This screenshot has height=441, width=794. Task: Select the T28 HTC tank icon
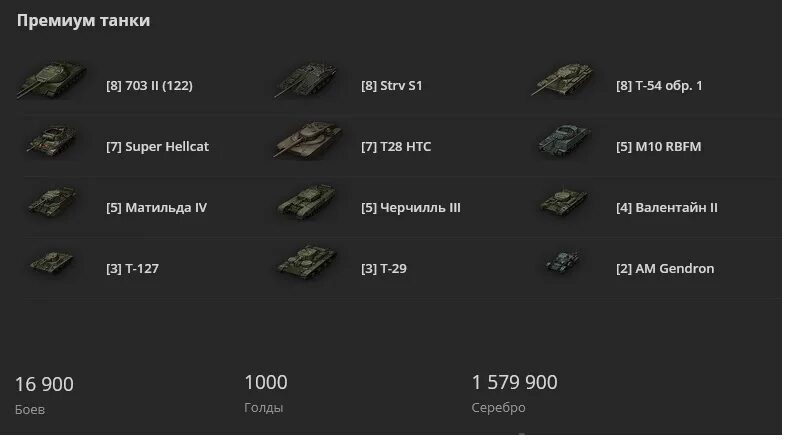(308, 141)
